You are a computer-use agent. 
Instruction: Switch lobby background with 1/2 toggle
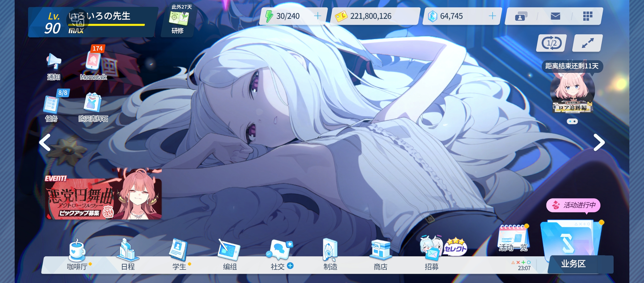tap(552, 43)
